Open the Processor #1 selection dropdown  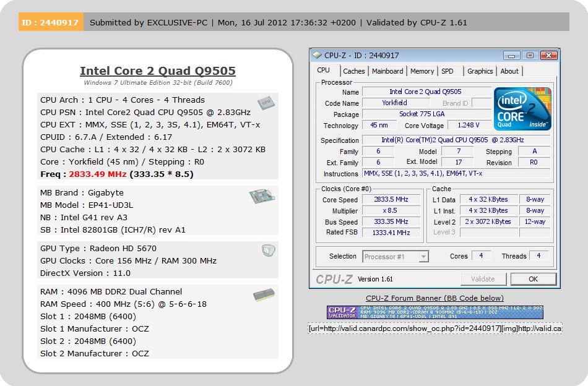coord(396,257)
